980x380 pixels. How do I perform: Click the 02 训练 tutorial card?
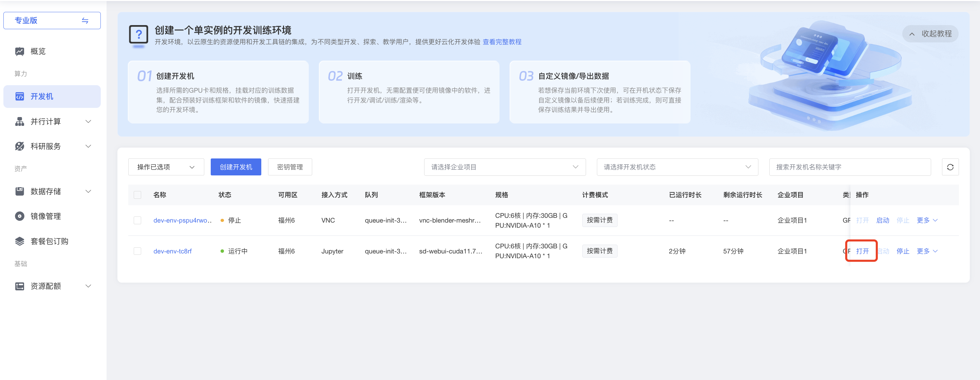click(409, 92)
